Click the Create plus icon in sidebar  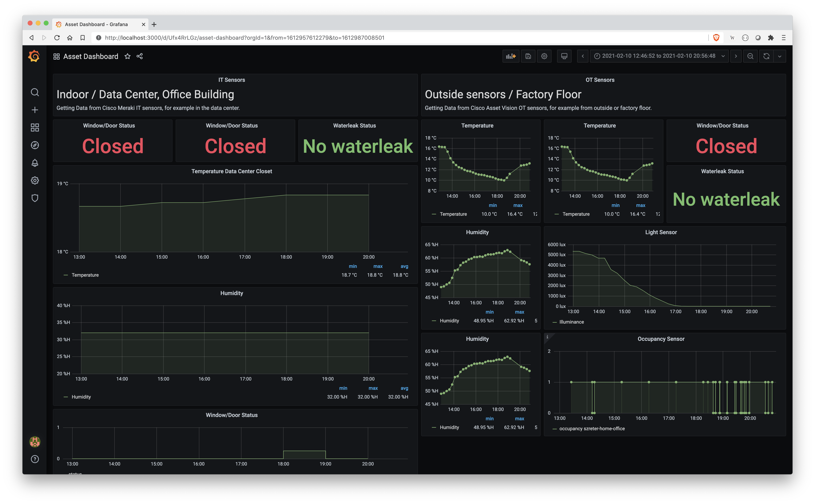coord(35,110)
